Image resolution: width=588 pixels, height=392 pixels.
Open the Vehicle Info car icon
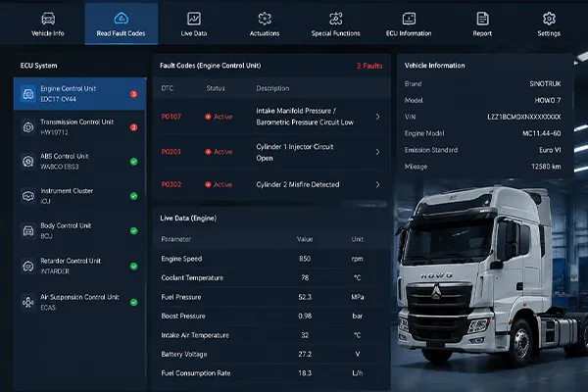pos(48,19)
